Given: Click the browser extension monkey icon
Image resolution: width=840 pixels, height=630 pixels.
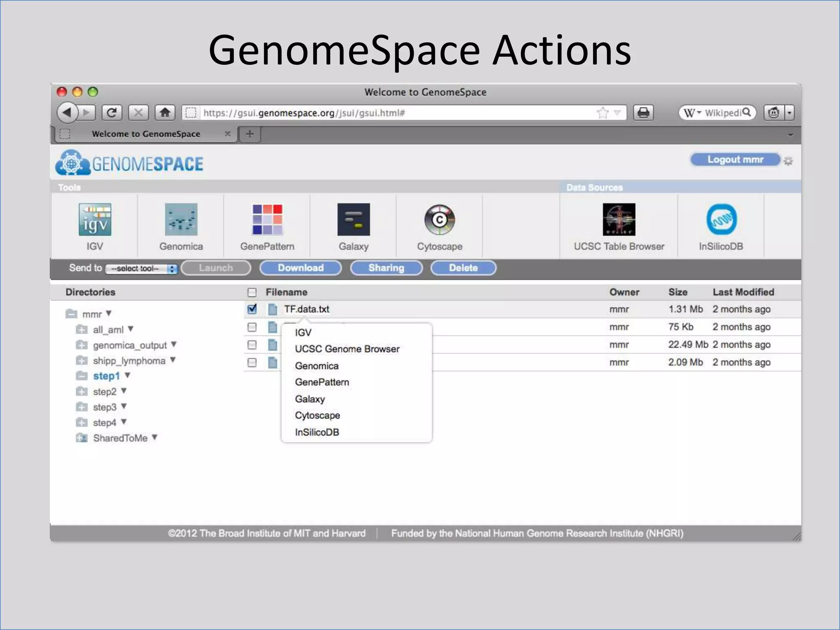Looking at the screenshot, I should (x=774, y=112).
